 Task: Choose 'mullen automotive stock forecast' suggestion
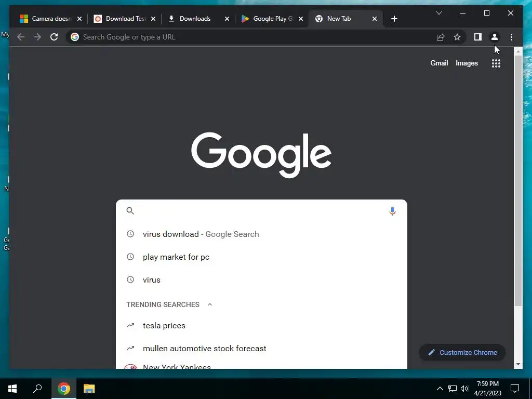pyautogui.click(x=261, y=349)
